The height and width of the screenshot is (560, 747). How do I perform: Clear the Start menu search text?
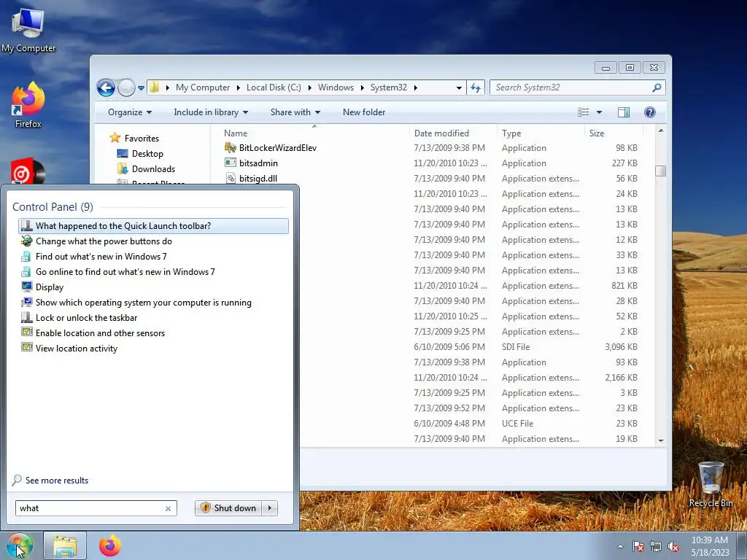click(169, 508)
